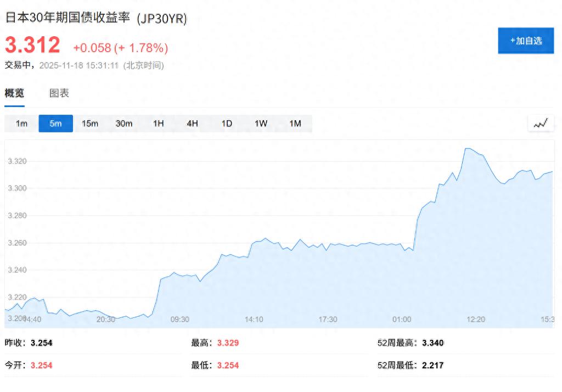Select the 1m timeframe
This screenshot has height=392, width=562.
point(21,123)
